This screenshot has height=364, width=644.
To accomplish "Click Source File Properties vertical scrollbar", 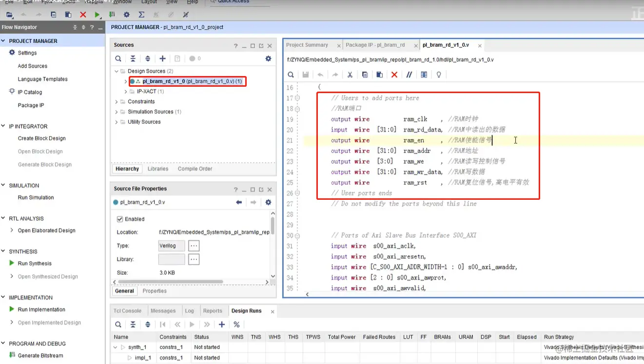I will pos(273,226).
